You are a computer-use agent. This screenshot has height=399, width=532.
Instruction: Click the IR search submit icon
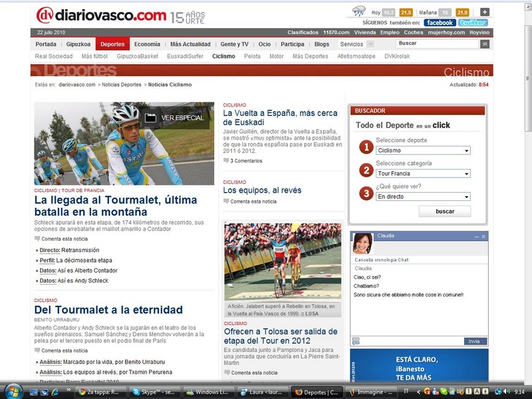pos(485,44)
